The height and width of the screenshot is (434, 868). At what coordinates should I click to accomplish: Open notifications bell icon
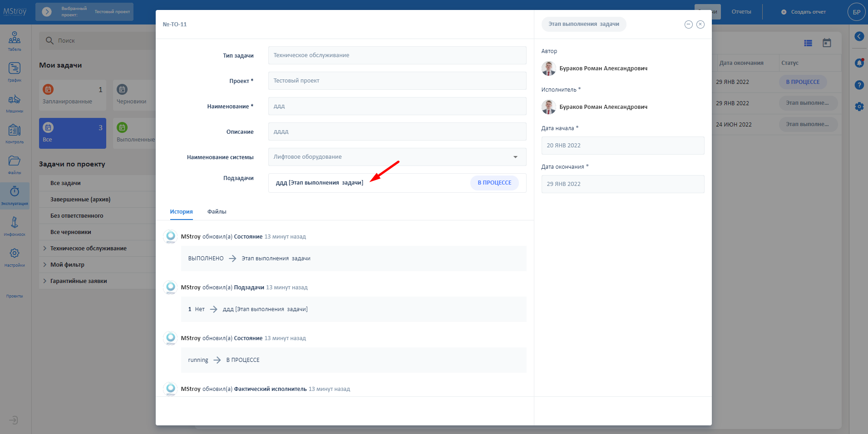click(859, 63)
